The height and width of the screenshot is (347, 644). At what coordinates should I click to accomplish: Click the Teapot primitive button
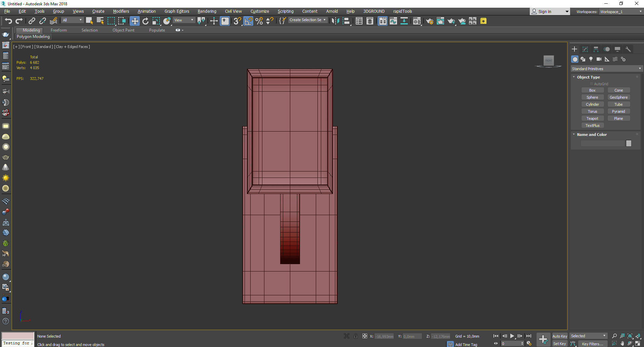coord(592,118)
